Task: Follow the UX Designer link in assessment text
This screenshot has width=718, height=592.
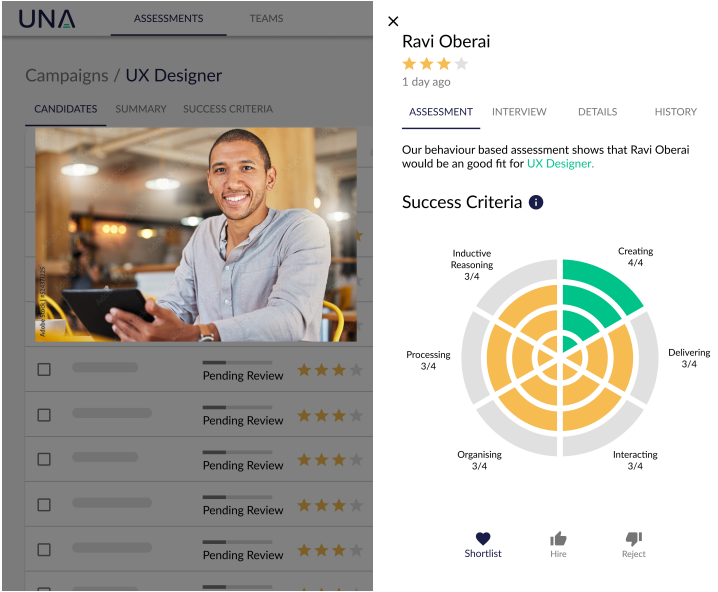Action: click(560, 163)
